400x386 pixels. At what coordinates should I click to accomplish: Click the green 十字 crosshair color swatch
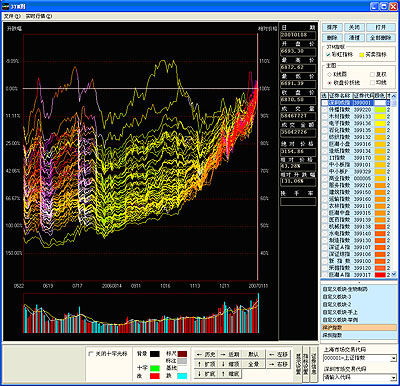click(x=155, y=369)
